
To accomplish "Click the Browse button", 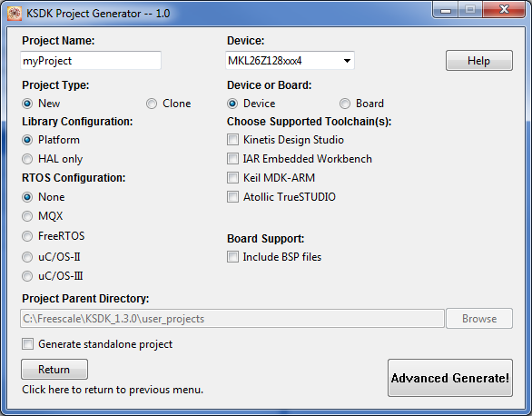I will coord(479,318).
